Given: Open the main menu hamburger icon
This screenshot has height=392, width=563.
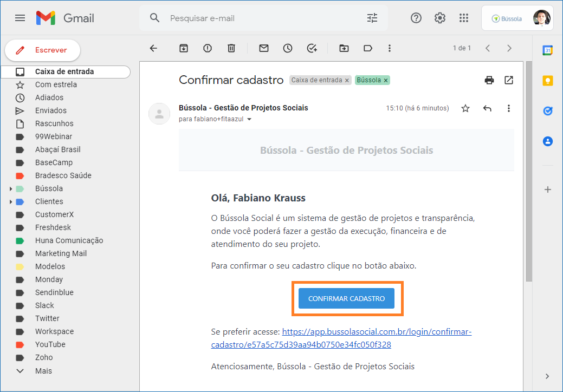Looking at the screenshot, I should pyautogui.click(x=20, y=18).
